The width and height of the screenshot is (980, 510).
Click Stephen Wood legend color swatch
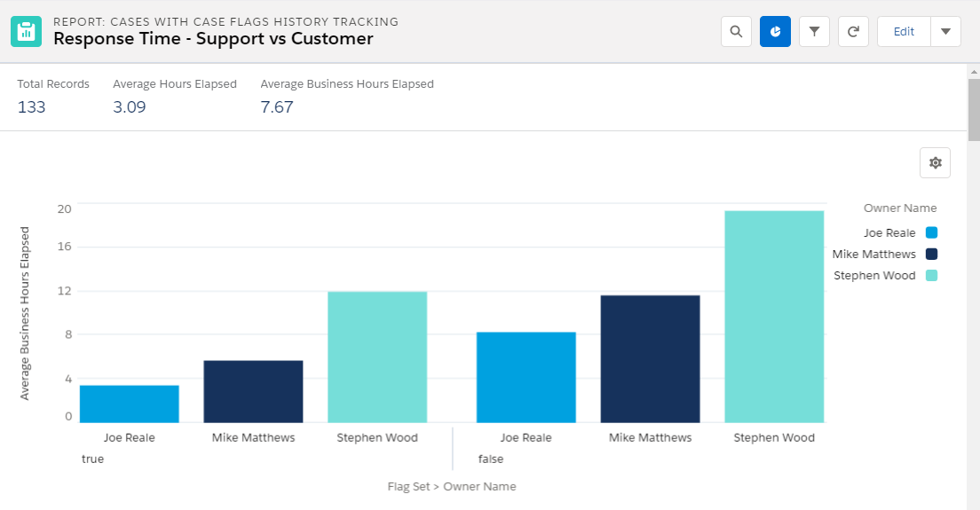pyautogui.click(x=931, y=275)
